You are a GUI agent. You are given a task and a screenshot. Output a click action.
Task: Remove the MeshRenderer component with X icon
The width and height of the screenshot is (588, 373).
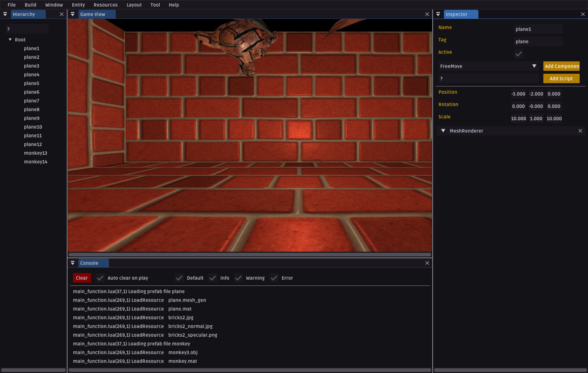tap(580, 131)
